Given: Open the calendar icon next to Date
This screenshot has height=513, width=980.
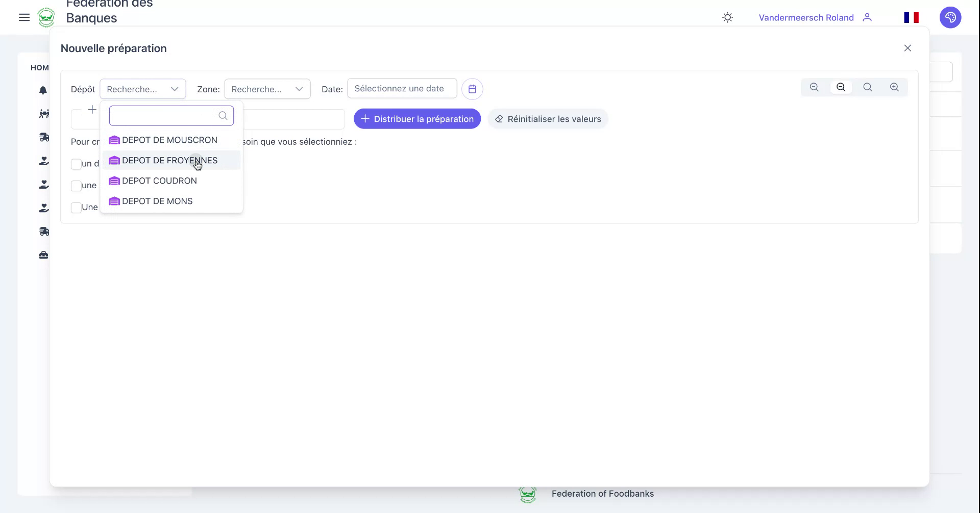Looking at the screenshot, I should 472,88.
